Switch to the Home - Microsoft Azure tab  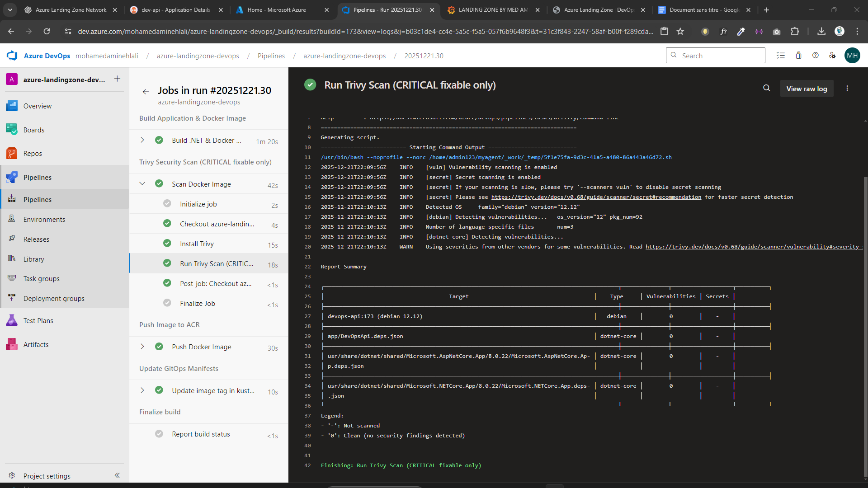coord(277,10)
